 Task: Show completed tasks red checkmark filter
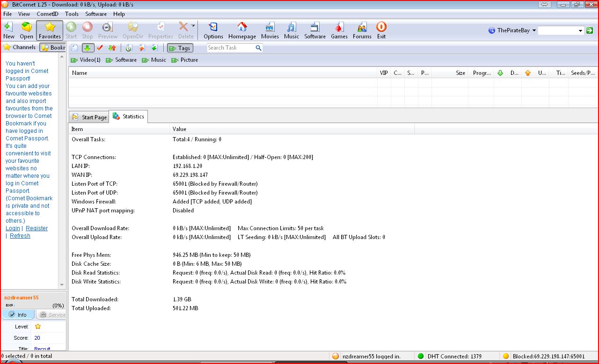pyautogui.click(x=100, y=48)
